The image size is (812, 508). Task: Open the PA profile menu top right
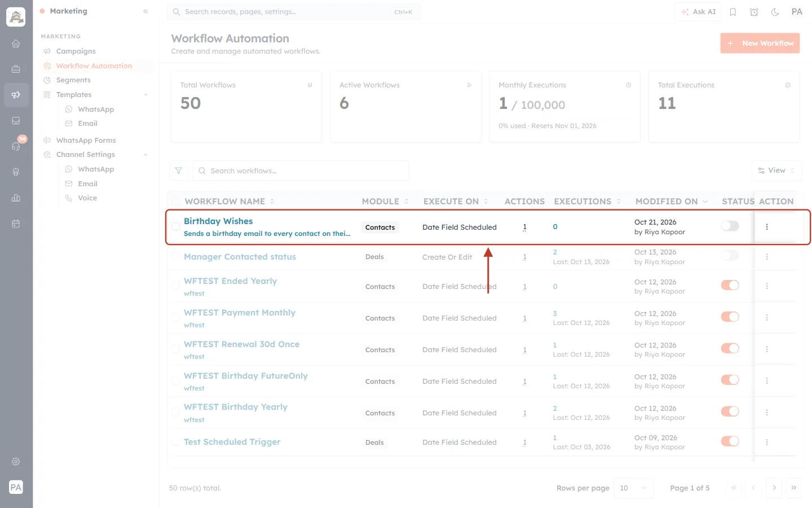point(797,12)
